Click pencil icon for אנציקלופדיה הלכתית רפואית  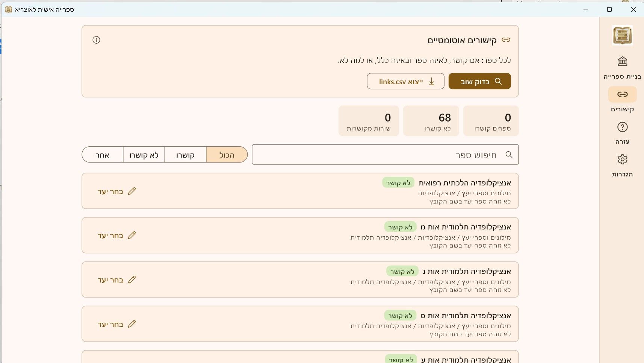pyautogui.click(x=132, y=191)
